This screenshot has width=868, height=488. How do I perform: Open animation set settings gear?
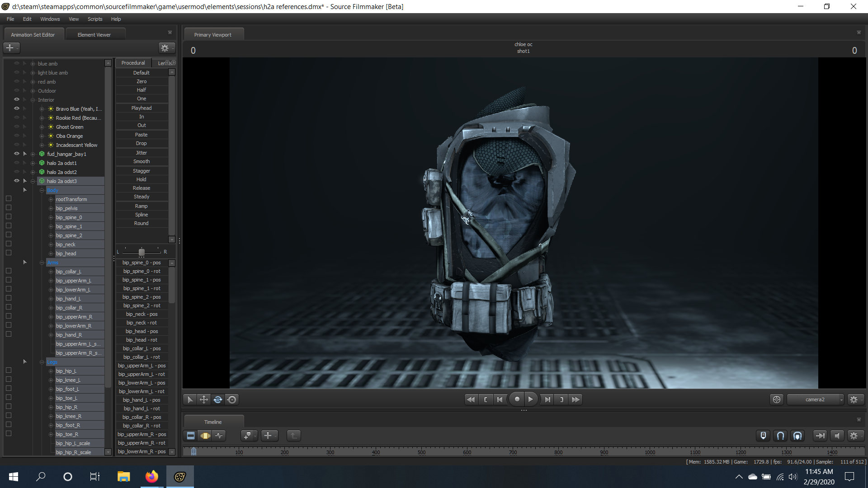point(166,48)
